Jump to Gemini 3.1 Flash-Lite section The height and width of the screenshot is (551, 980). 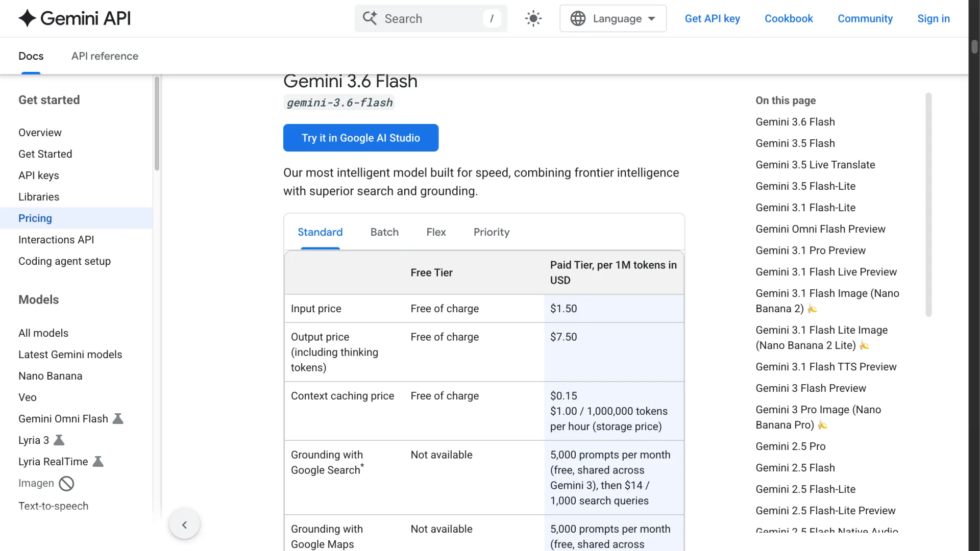pos(805,208)
